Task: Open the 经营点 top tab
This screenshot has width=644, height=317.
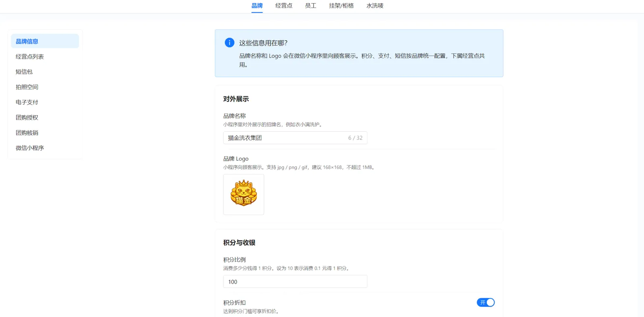Action: 284,6
